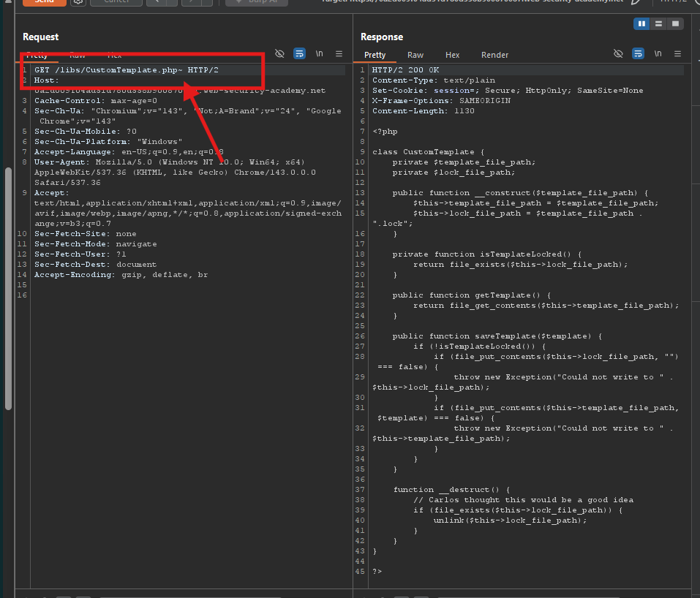Click the Request panel heading
The height and width of the screenshot is (598, 700).
pos(41,37)
